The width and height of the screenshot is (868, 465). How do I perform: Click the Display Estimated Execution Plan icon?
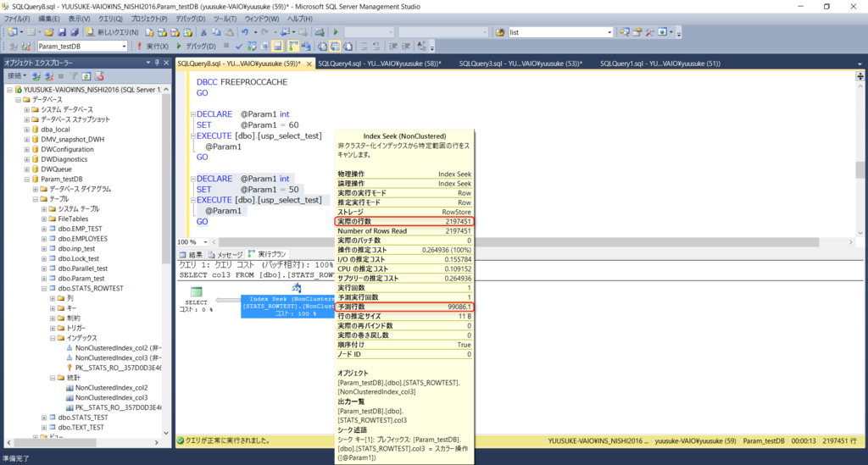252,47
